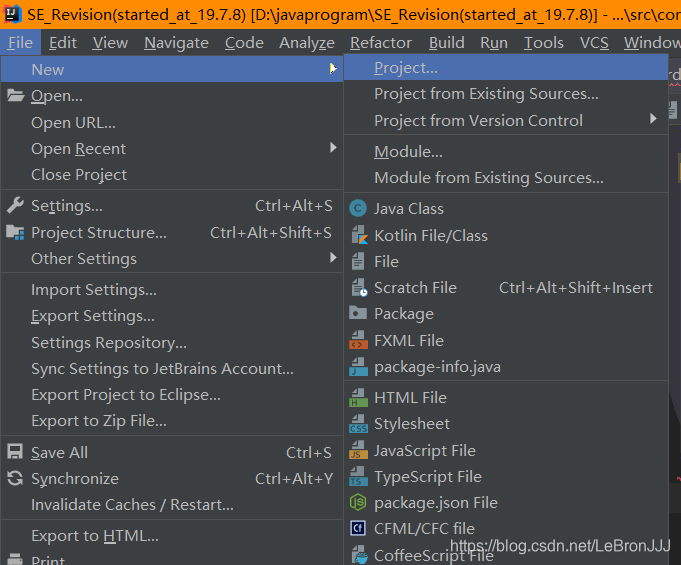
Task: Choose Module from Existing Sources...
Action: (506, 178)
